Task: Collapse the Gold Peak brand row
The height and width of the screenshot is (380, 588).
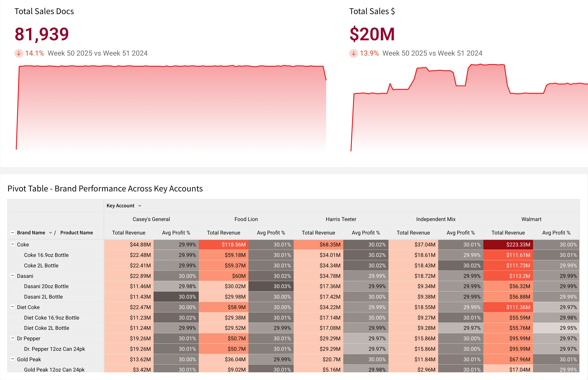Action: 12,359
